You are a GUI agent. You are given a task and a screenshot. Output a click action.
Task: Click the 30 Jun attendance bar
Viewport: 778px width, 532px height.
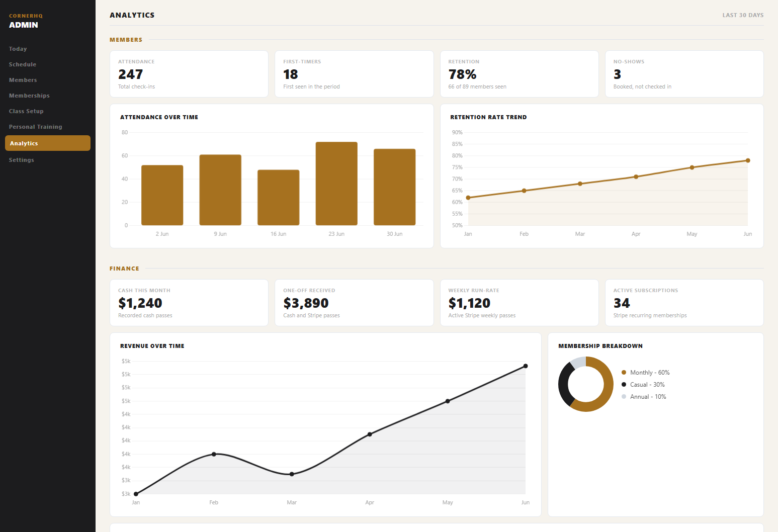[x=394, y=187]
